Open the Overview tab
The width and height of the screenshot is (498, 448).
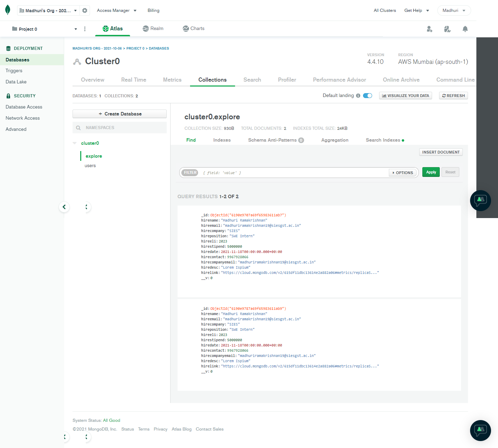pyautogui.click(x=93, y=80)
